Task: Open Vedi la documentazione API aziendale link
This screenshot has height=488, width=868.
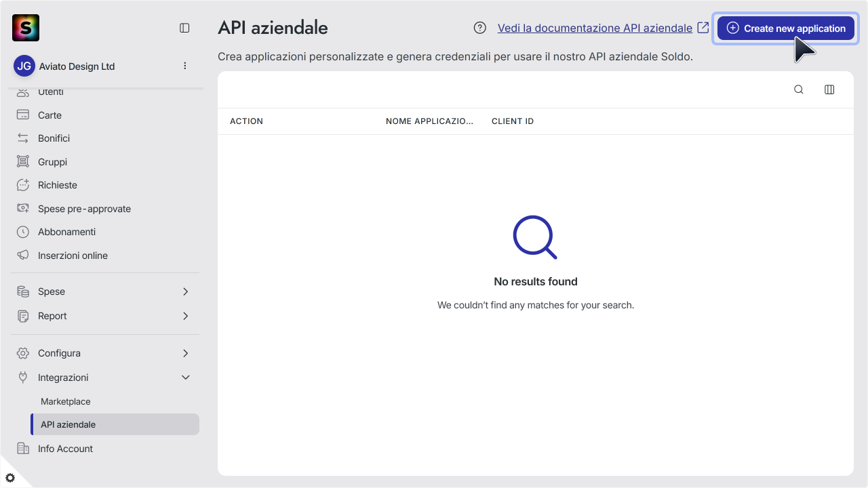Action: tap(595, 28)
